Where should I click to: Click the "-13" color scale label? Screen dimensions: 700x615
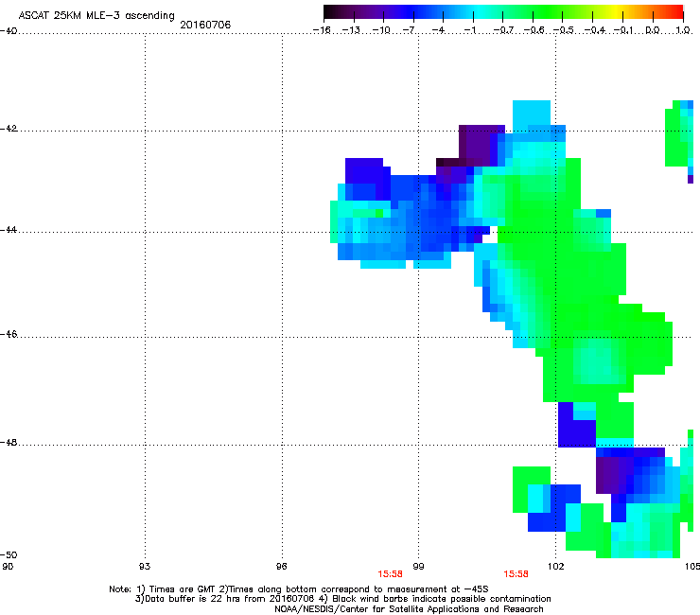coord(351,30)
